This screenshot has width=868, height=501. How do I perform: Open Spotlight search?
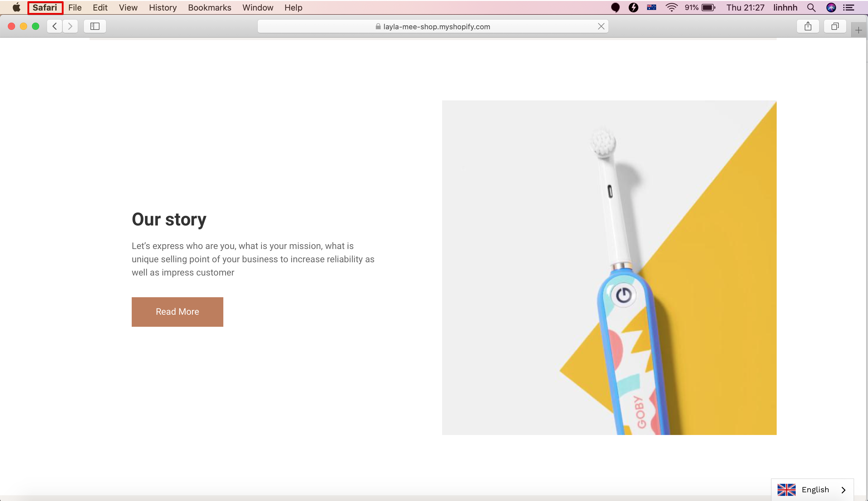[811, 8]
